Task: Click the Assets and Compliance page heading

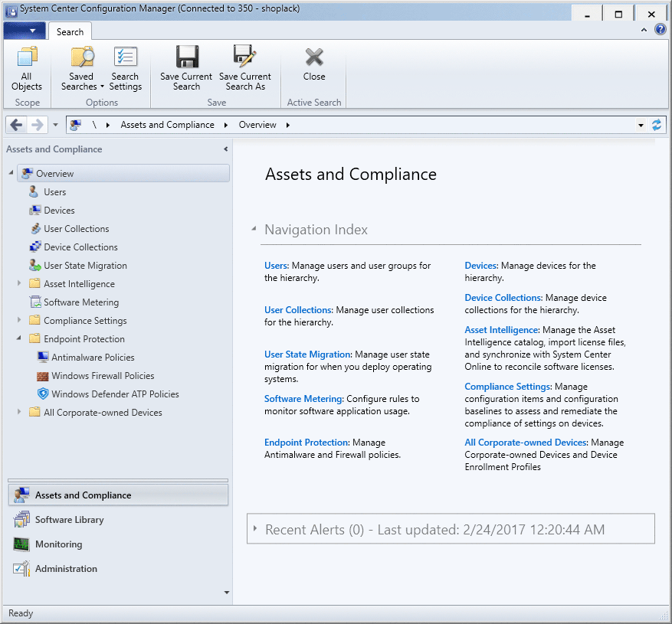Action: click(x=351, y=175)
